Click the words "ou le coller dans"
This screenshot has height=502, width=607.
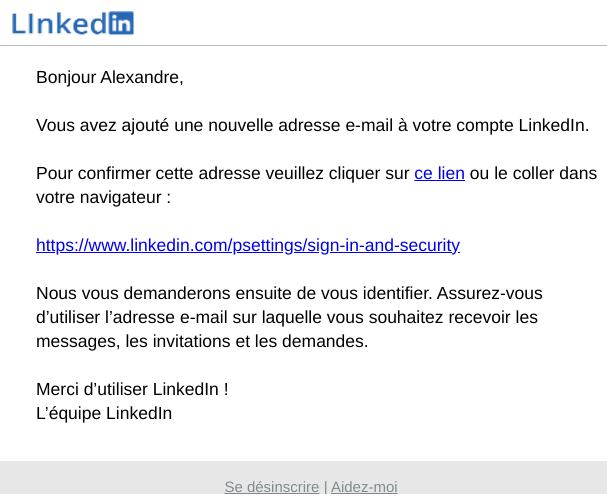tap(533, 173)
